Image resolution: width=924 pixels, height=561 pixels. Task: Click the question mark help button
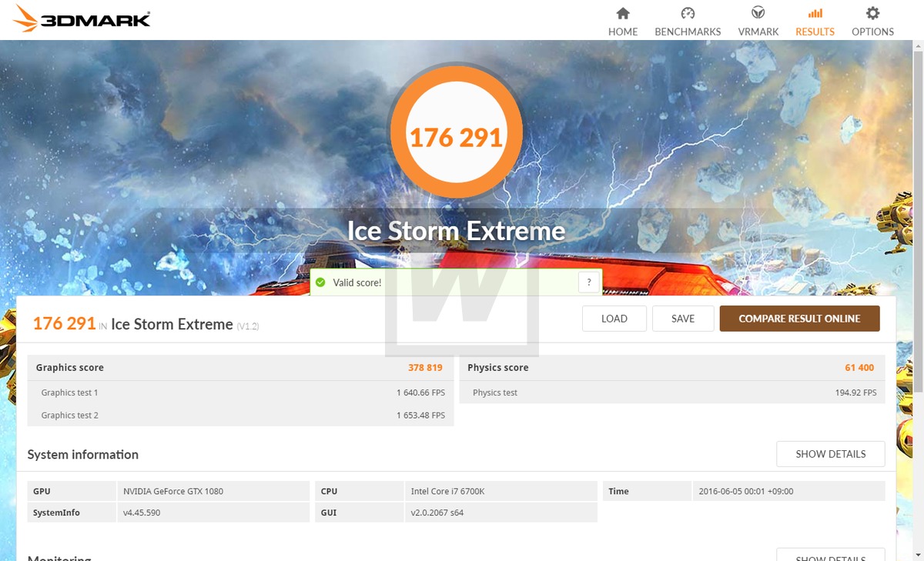589,282
